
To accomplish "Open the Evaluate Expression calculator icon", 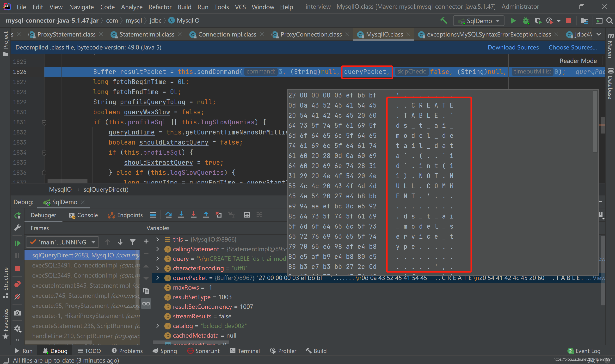I will [x=247, y=215].
